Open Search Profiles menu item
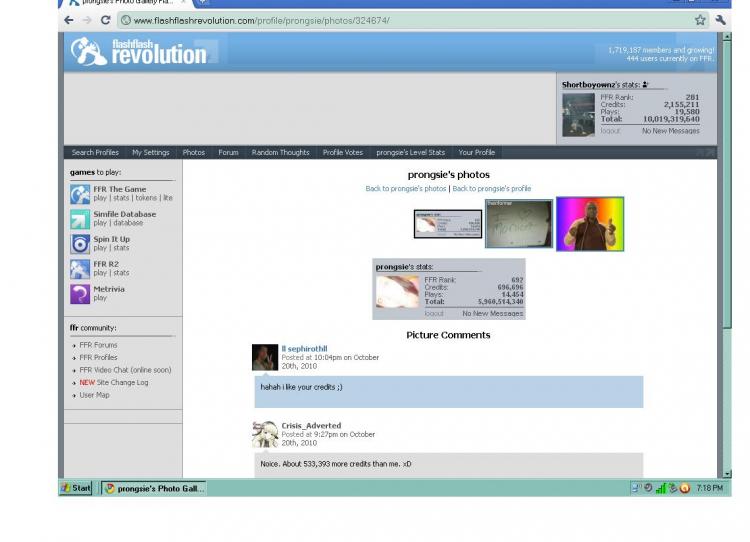This screenshot has height=542, width=750. coord(95,153)
